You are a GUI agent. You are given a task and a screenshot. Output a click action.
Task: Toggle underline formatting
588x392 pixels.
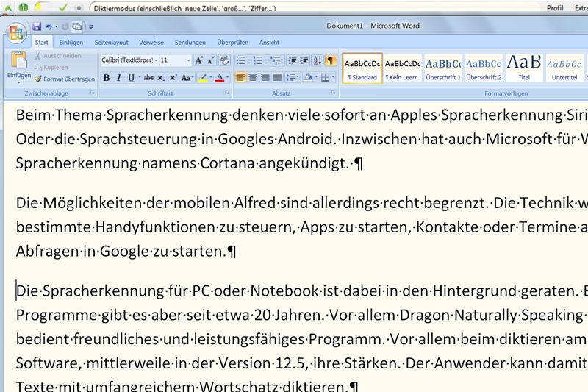(131, 78)
